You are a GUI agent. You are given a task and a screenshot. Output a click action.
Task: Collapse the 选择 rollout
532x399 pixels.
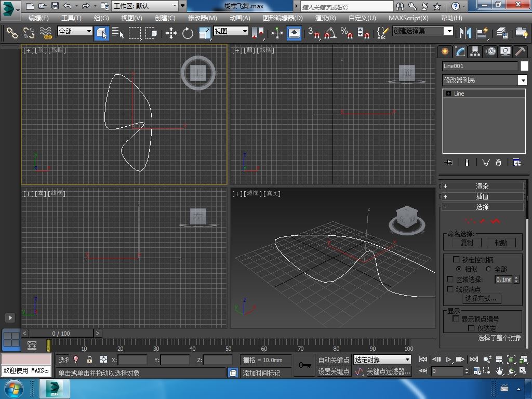pyautogui.click(x=483, y=207)
